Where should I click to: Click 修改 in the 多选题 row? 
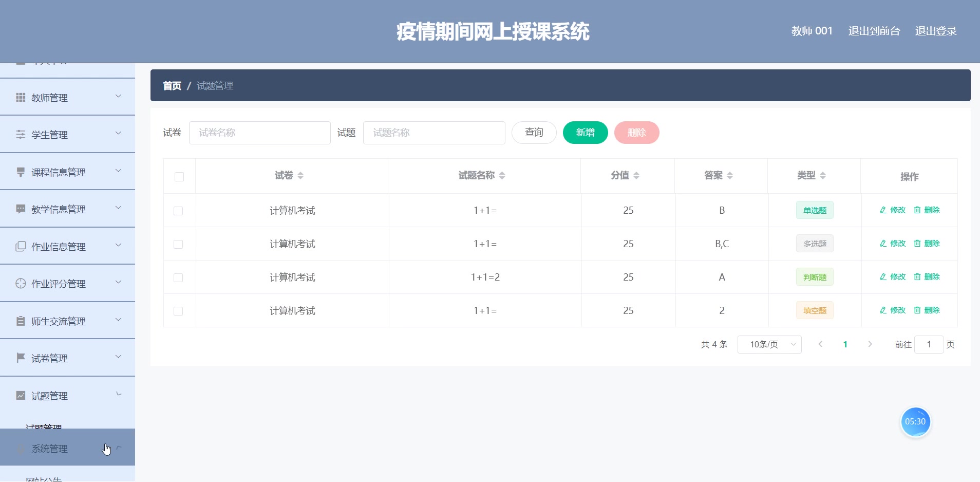893,243
